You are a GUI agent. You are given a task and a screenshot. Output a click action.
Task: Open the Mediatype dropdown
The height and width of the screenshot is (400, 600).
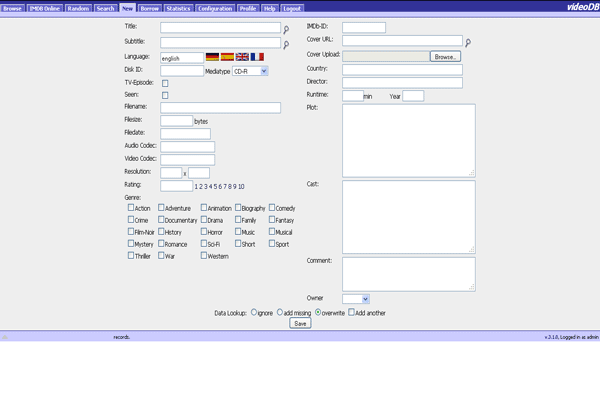pyautogui.click(x=250, y=72)
